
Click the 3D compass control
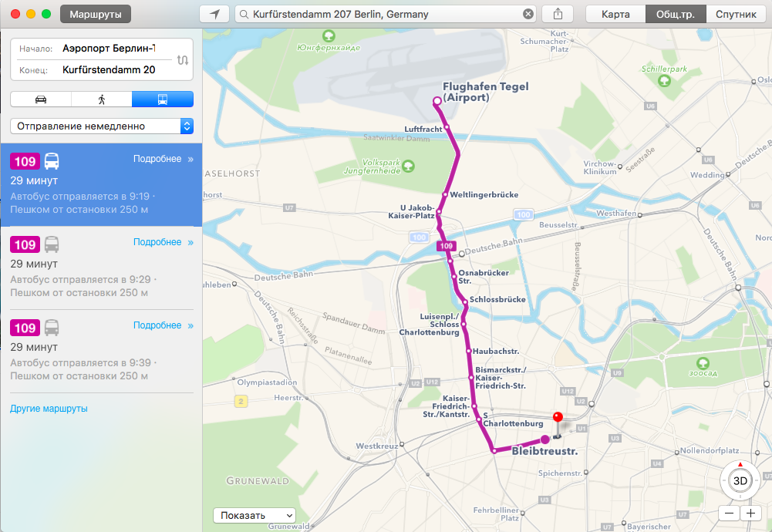tap(740, 481)
